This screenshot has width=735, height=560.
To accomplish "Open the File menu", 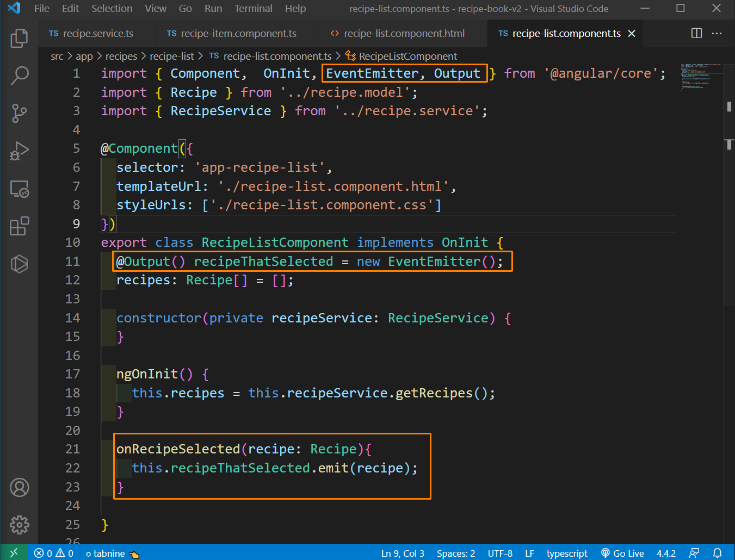I will tap(42, 9).
